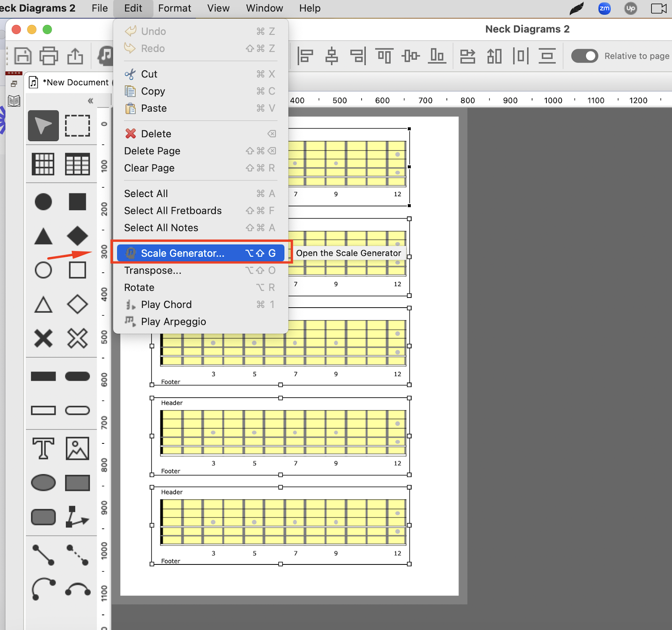Viewport: 672px width, 630px height.
Task: Choose Clear Page menu entry
Action: click(x=201, y=168)
